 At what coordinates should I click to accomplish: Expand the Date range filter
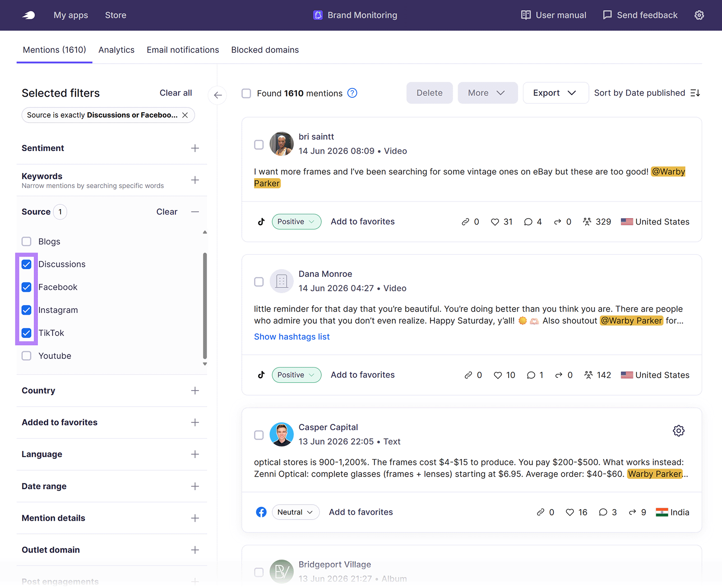click(195, 486)
